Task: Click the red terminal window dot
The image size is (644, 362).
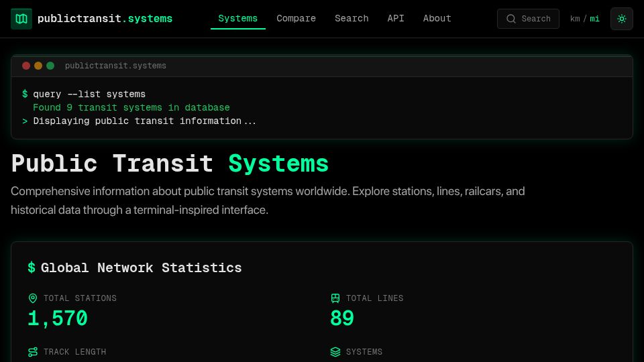Action: tap(26, 66)
